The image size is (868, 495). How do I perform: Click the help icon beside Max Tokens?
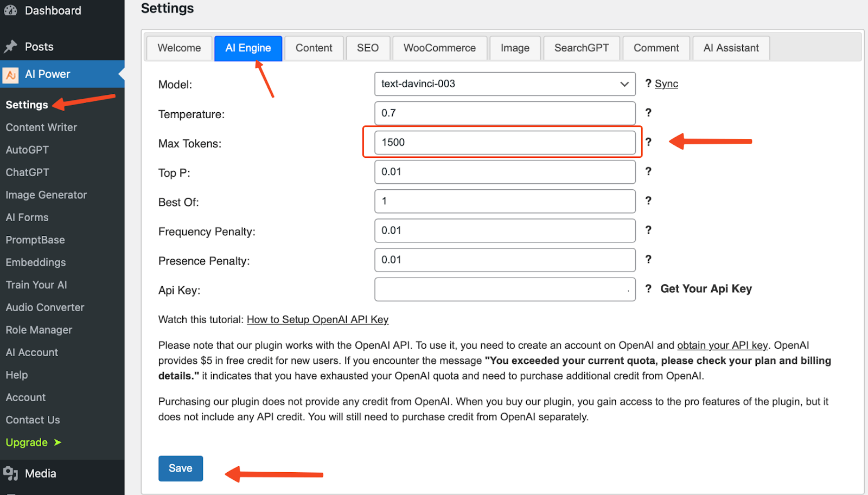coord(649,142)
